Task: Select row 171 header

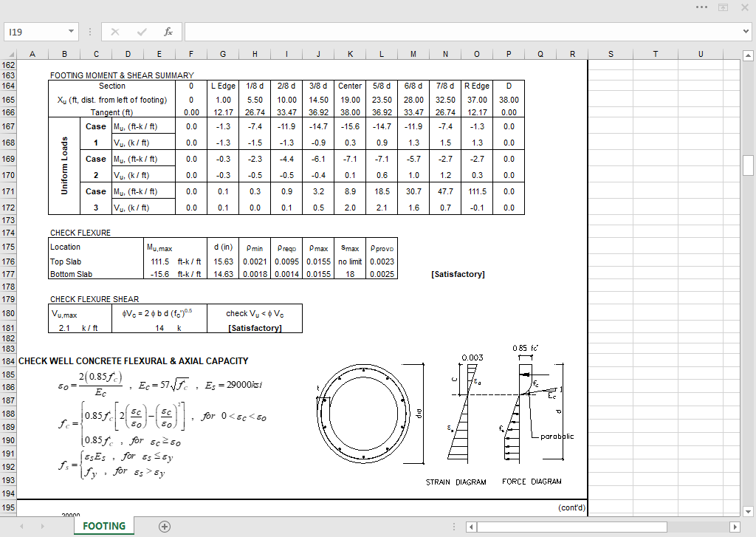Action: coord(8,191)
